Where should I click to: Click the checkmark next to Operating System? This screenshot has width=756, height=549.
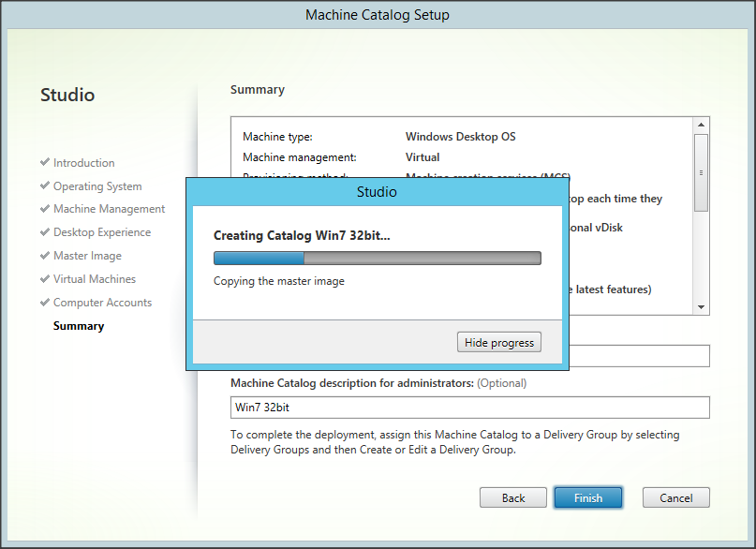click(x=45, y=185)
